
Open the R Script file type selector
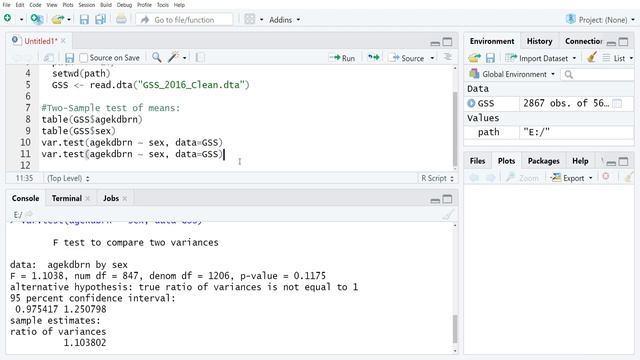click(x=437, y=178)
